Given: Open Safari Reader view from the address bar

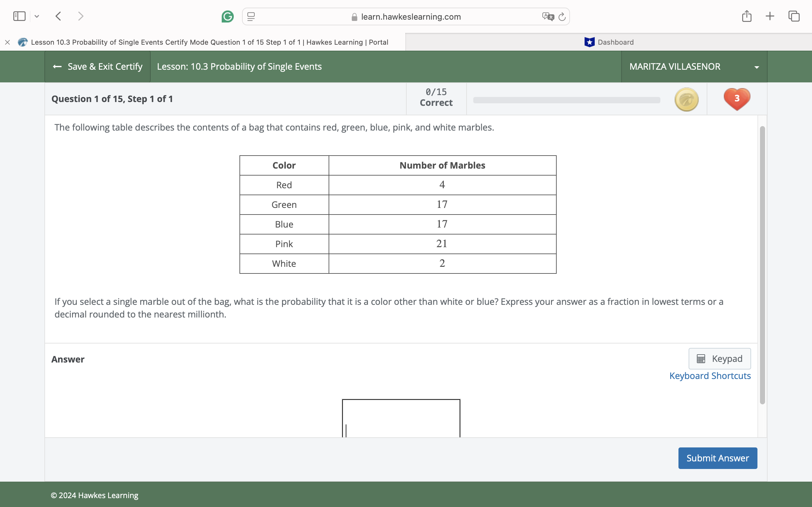Looking at the screenshot, I should [x=250, y=16].
